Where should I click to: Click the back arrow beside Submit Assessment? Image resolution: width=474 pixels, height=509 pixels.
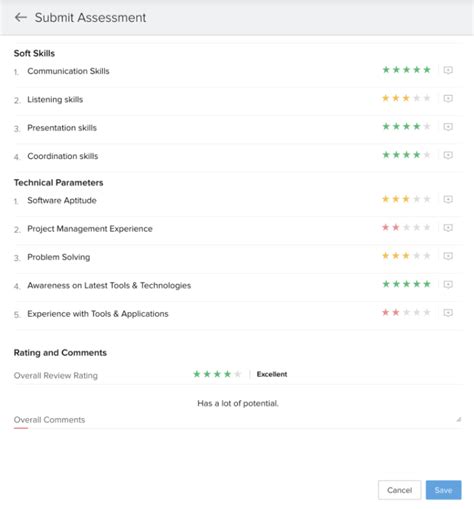tap(21, 17)
